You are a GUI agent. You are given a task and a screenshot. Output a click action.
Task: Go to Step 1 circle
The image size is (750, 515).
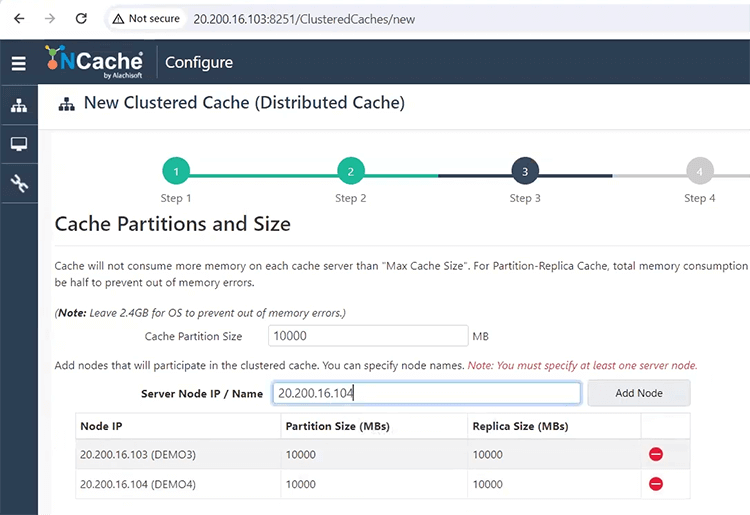point(176,171)
